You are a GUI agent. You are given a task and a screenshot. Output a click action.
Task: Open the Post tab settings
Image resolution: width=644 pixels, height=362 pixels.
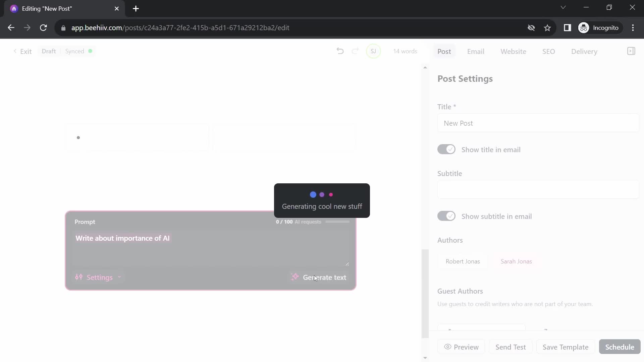(444, 51)
